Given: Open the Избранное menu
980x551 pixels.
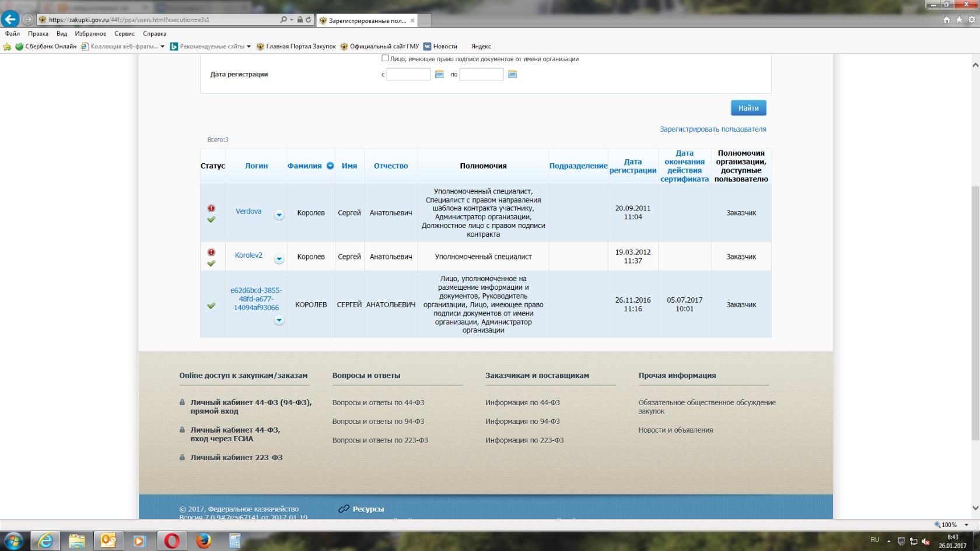Looking at the screenshot, I should click(x=90, y=34).
